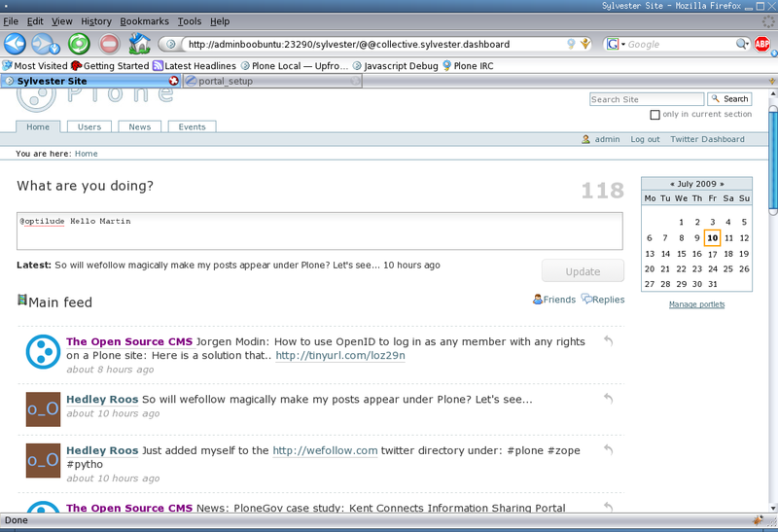
Task: Click reply arrow on Jorgen Modin post
Action: [x=608, y=341]
